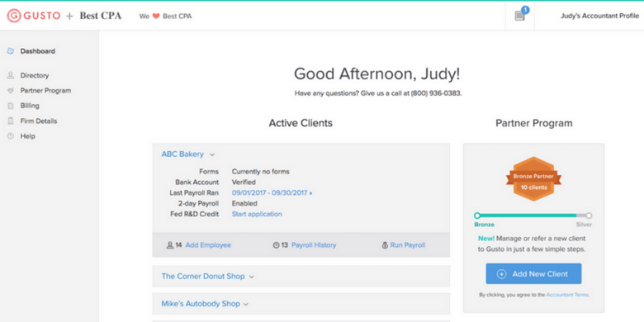Viewport: 644px width, 322px height.
Task: Click the Run Payroll money bag icon
Action: tap(385, 245)
